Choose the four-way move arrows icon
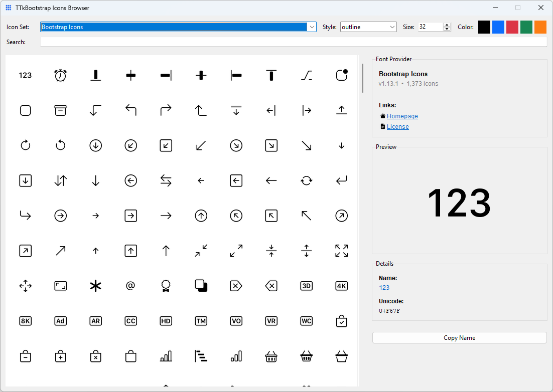 [26, 286]
